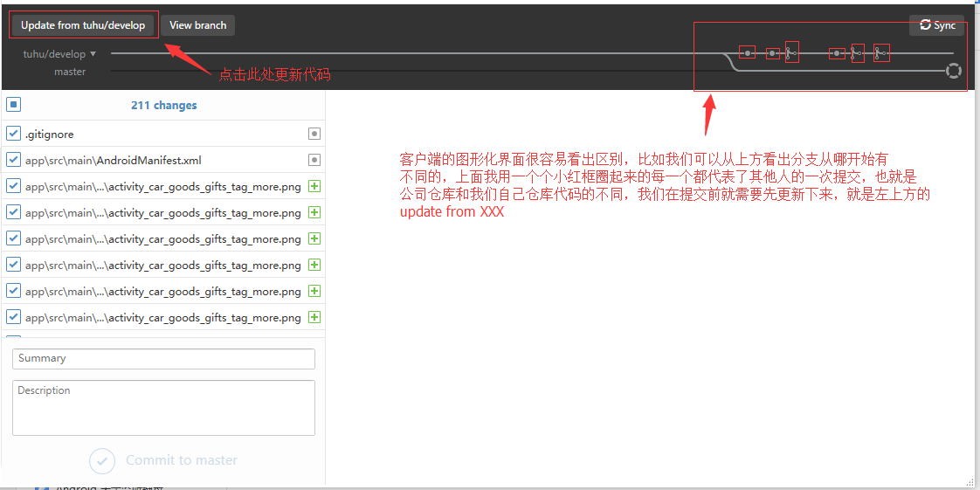Click the modified status icon for AndroidManifest.xml
The image size is (980, 490).
point(314,160)
